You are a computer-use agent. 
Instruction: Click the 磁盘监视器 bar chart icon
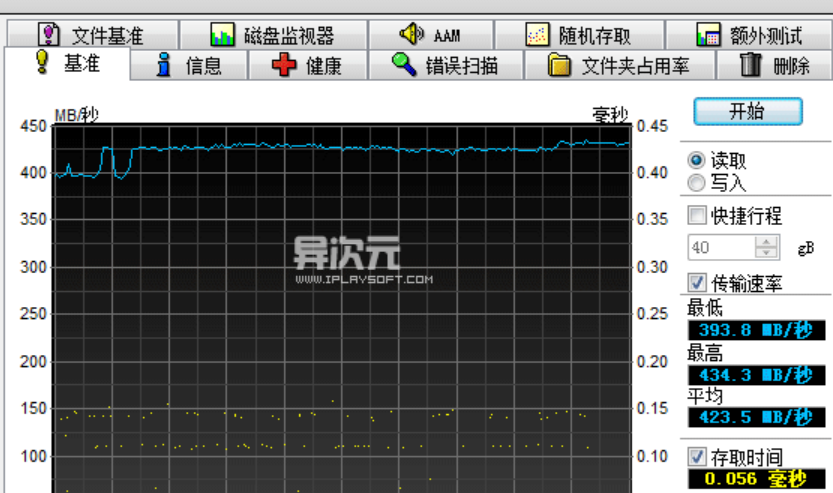[222, 35]
